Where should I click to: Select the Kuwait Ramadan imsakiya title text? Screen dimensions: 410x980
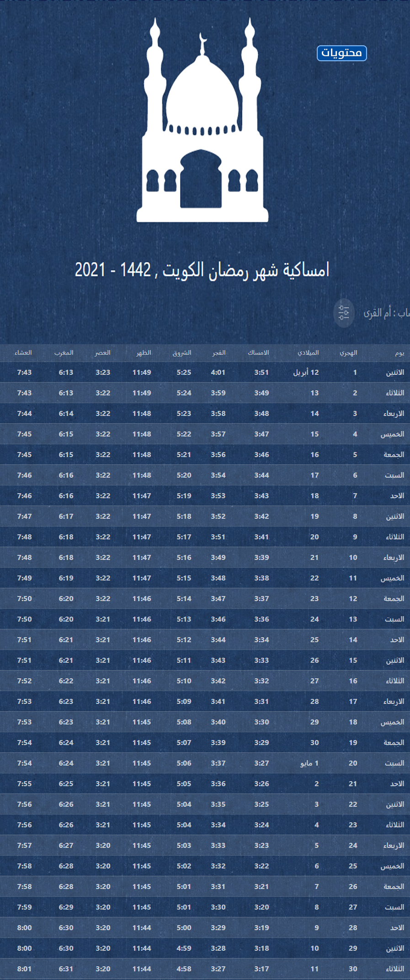[x=202, y=270]
